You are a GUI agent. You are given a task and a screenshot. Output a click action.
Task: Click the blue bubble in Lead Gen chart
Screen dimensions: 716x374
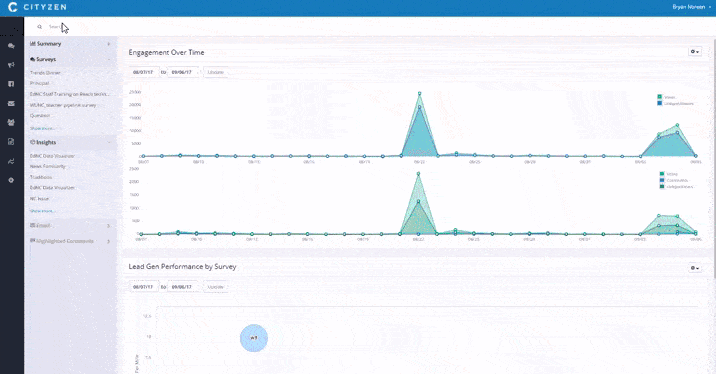click(254, 338)
